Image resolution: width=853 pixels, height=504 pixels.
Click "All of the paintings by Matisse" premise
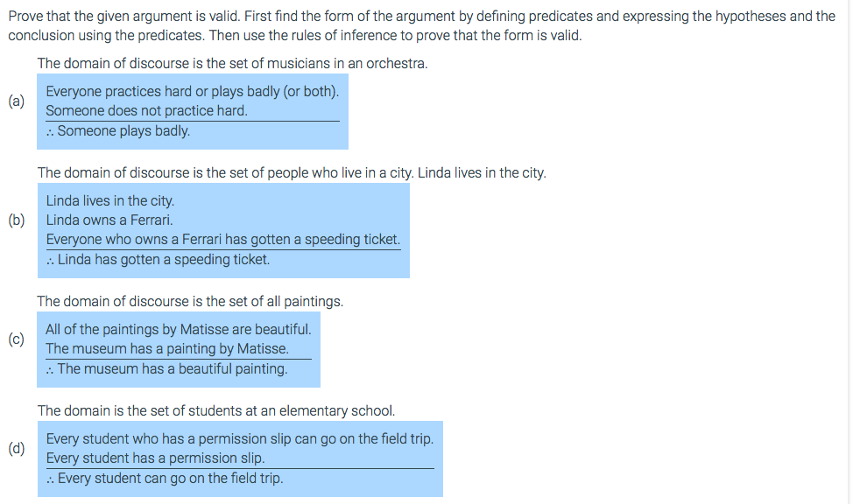178,330
